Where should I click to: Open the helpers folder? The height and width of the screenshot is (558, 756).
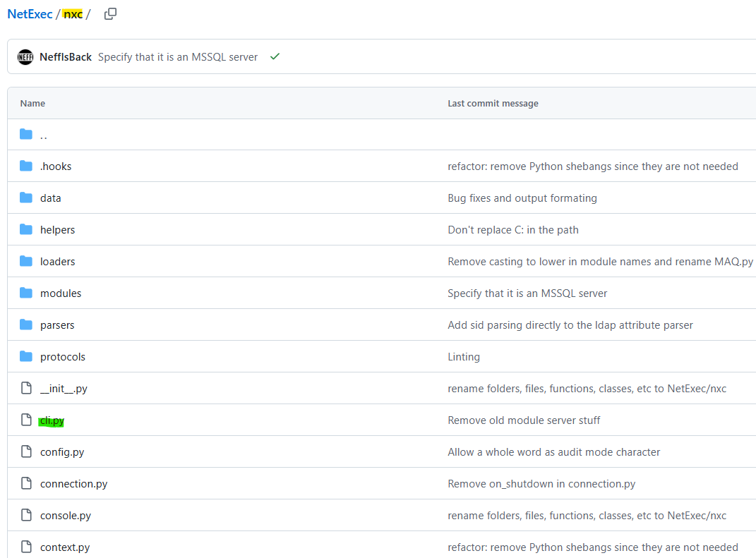pos(57,230)
